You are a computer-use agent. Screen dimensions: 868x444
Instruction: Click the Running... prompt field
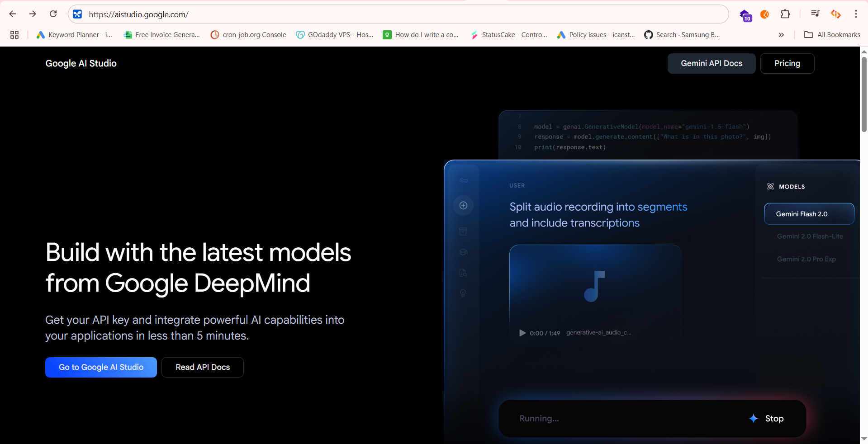click(x=539, y=419)
